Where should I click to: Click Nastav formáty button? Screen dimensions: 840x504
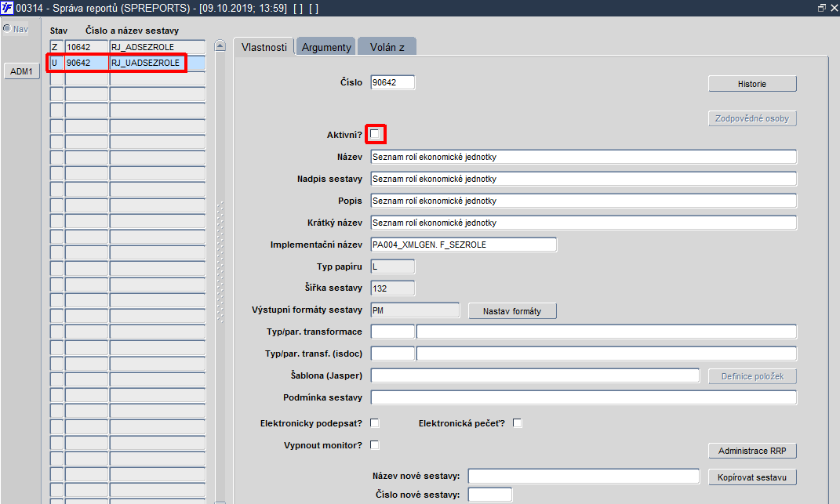click(512, 311)
